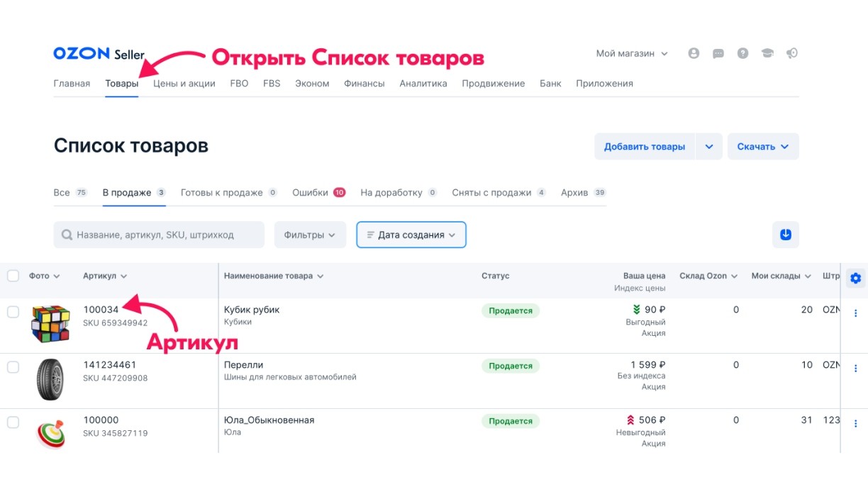Open the Приложения menu item
Viewport: 868px width, 489px height.
[x=604, y=84]
